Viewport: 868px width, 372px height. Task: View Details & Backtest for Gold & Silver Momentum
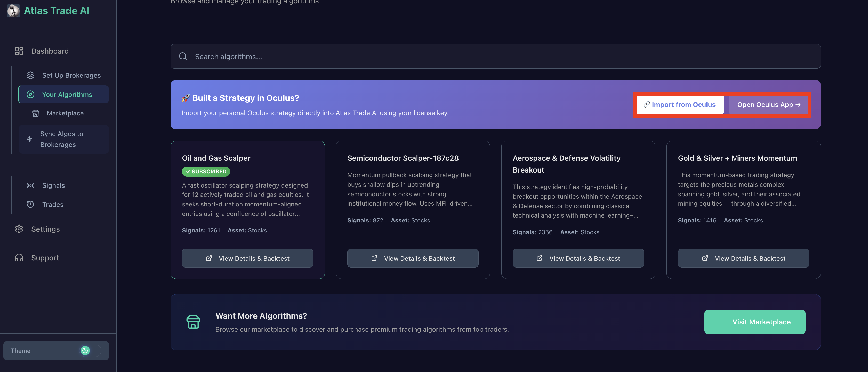[x=743, y=258]
